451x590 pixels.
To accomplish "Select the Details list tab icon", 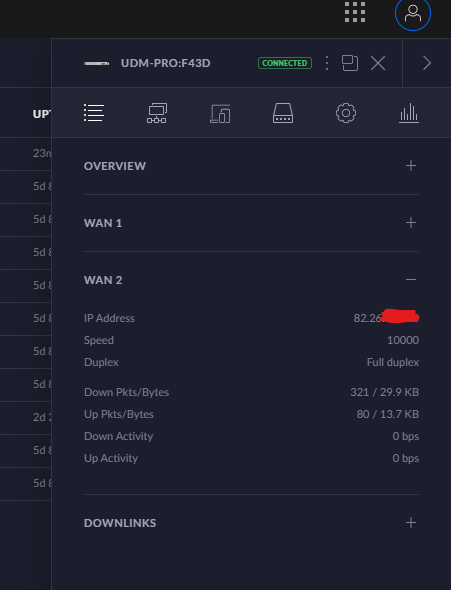I will pos(94,113).
